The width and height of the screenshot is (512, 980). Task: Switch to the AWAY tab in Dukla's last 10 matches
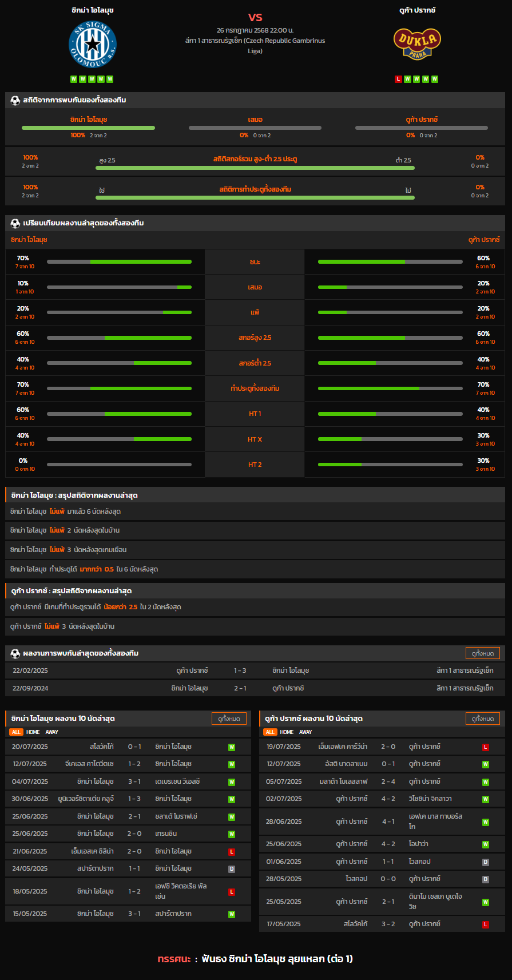pyautogui.click(x=306, y=732)
